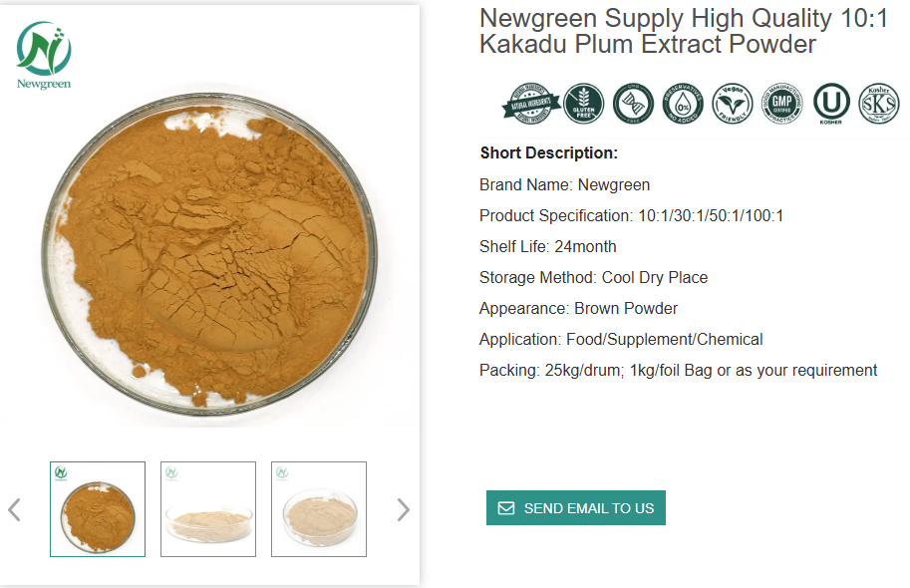910x588 pixels.
Task: Click the GMO Free DNA badge
Action: click(x=633, y=104)
